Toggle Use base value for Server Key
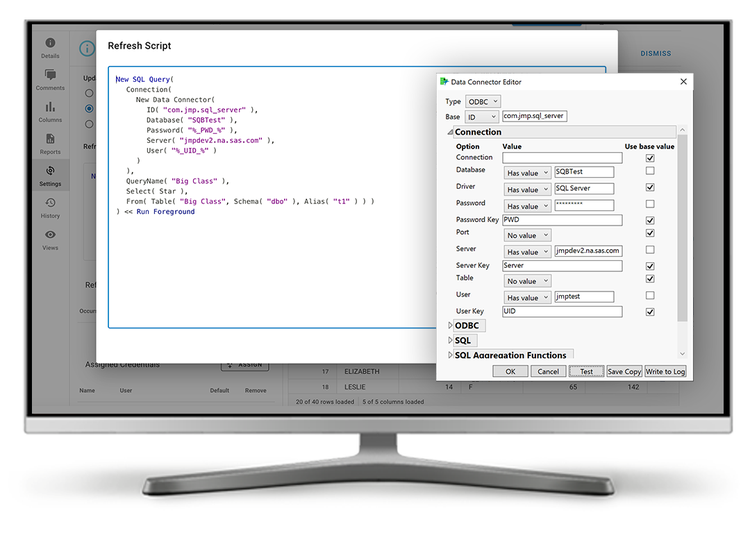Viewport: 750px width, 549px height. [x=650, y=266]
